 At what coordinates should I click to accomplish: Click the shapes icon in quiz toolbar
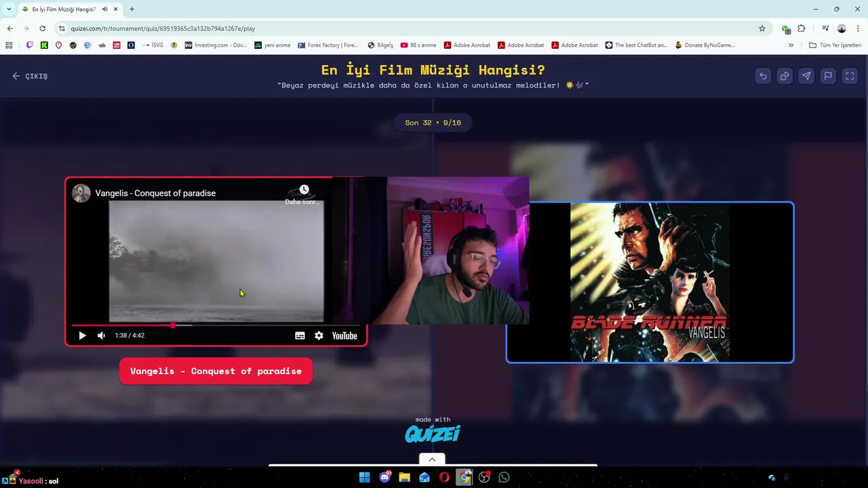tap(785, 76)
